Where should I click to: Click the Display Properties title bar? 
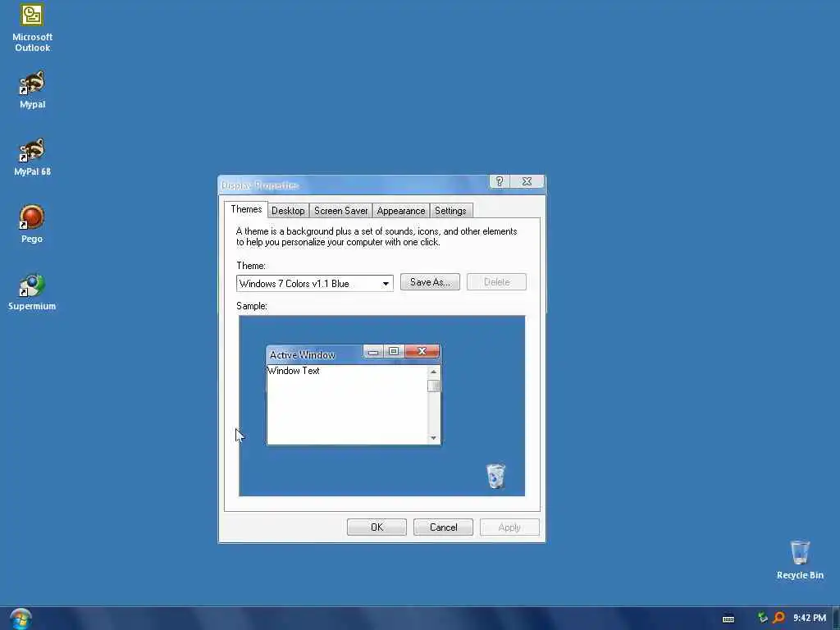click(x=354, y=185)
